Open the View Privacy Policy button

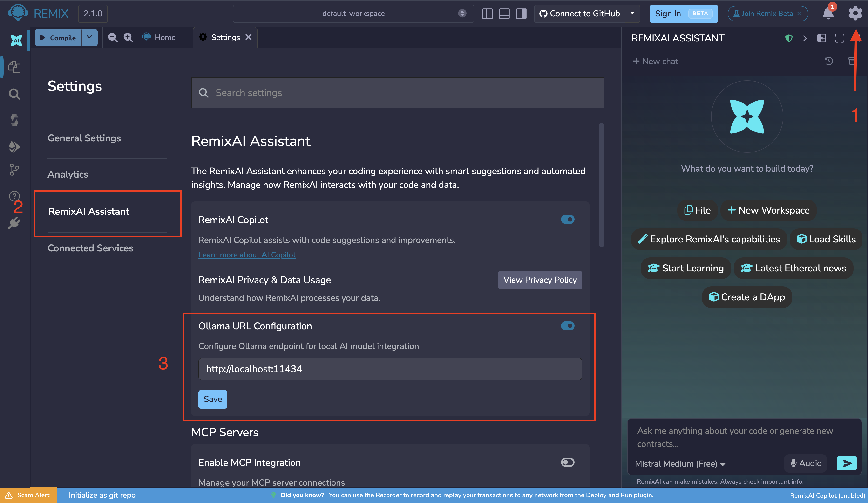click(x=540, y=280)
